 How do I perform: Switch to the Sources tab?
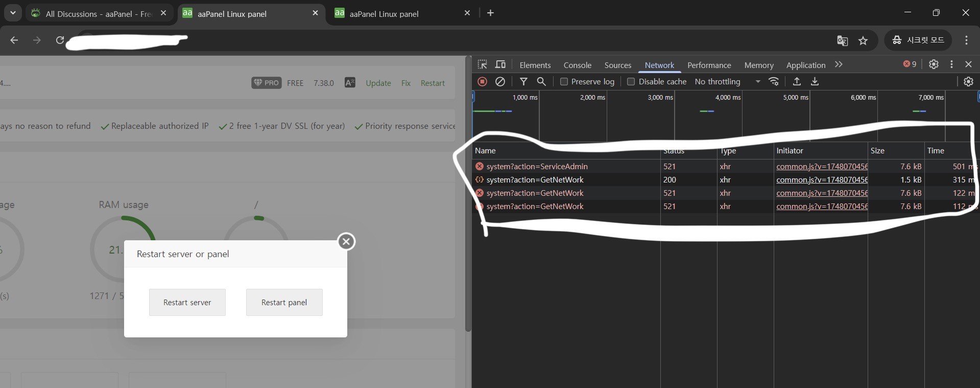point(617,65)
